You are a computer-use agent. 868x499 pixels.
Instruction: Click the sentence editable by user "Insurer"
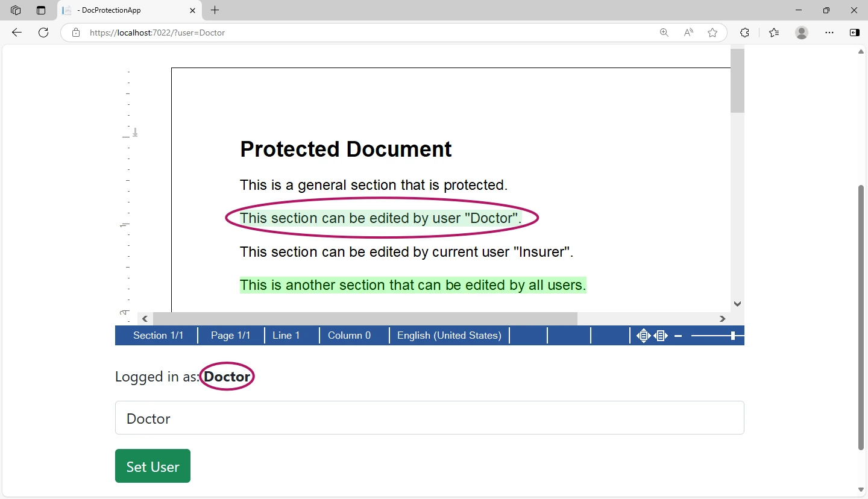coord(407,252)
